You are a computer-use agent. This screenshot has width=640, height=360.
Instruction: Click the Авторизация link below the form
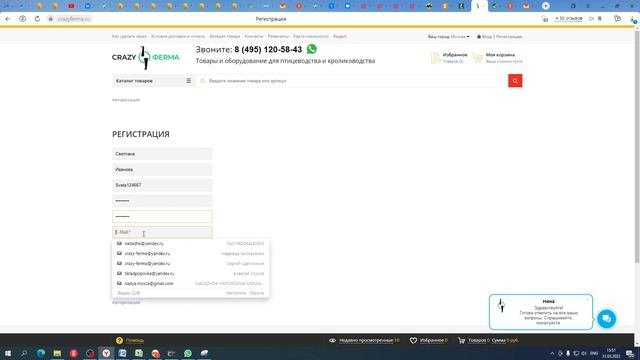pos(126,302)
